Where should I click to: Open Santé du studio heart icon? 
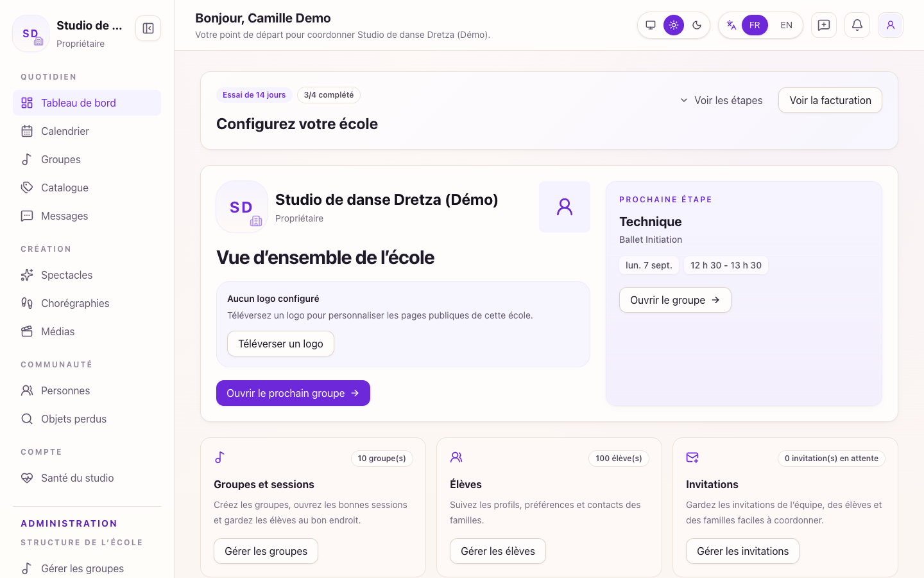(x=27, y=478)
